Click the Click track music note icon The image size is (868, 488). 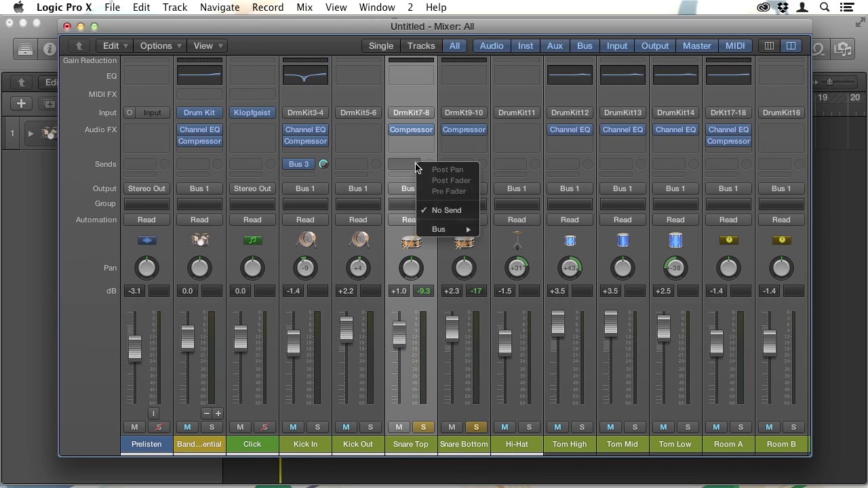[x=252, y=240]
